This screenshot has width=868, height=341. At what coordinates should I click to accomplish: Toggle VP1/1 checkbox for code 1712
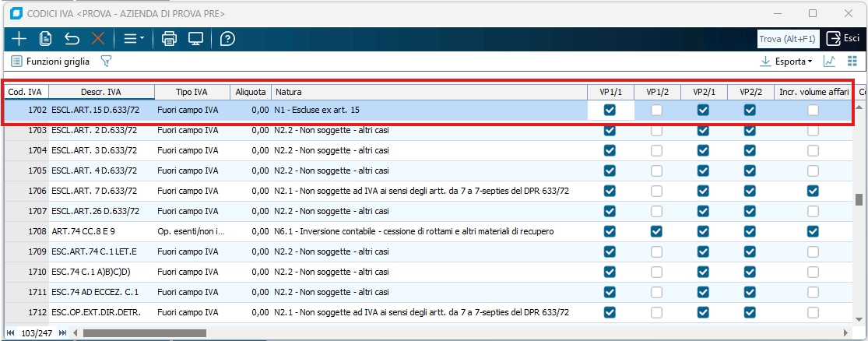click(x=610, y=312)
